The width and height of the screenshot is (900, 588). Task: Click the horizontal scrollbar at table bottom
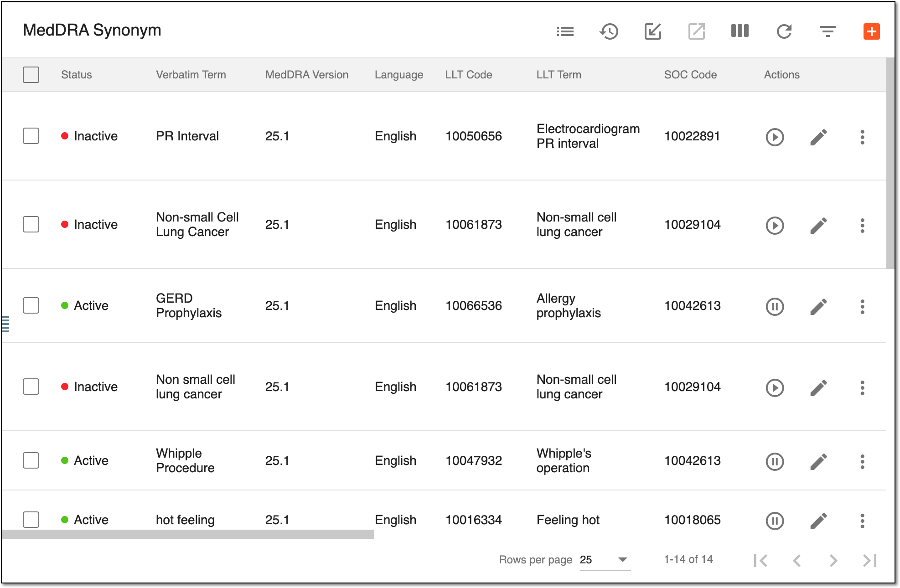pyautogui.click(x=188, y=534)
